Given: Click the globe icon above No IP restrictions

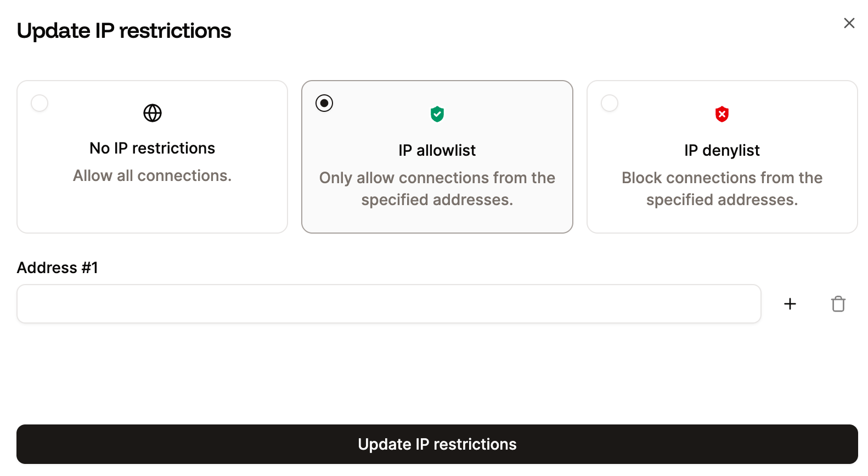Looking at the screenshot, I should [152, 113].
